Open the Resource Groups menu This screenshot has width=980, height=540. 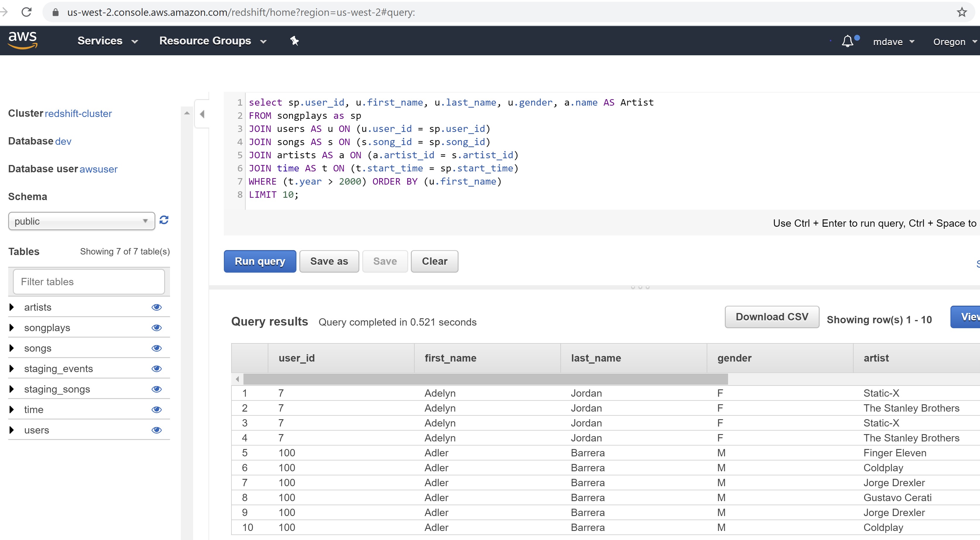pyautogui.click(x=213, y=41)
